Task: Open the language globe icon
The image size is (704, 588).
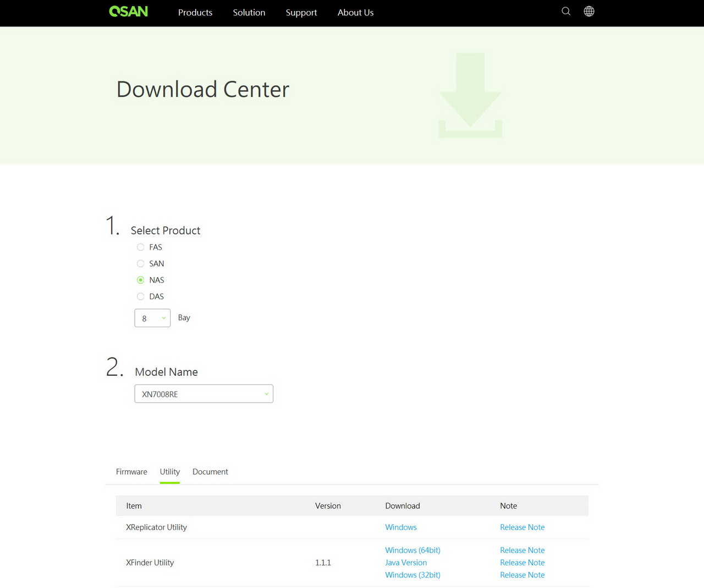Action: click(x=589, y=12)
